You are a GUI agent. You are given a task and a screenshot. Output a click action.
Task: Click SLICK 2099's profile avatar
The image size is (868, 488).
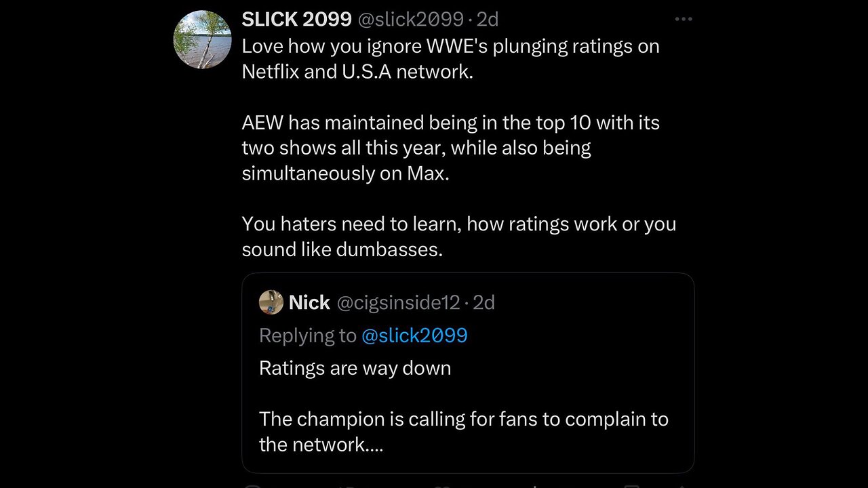click(x=202, y=40)
